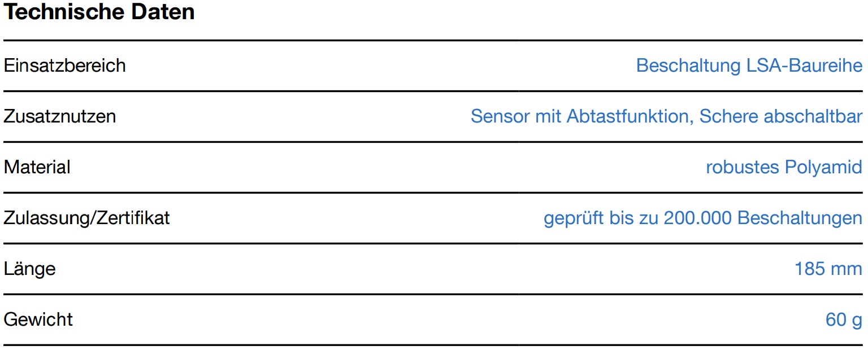Click the word robustes in Material value
868x350 pixels.
[x=742, y=167]
